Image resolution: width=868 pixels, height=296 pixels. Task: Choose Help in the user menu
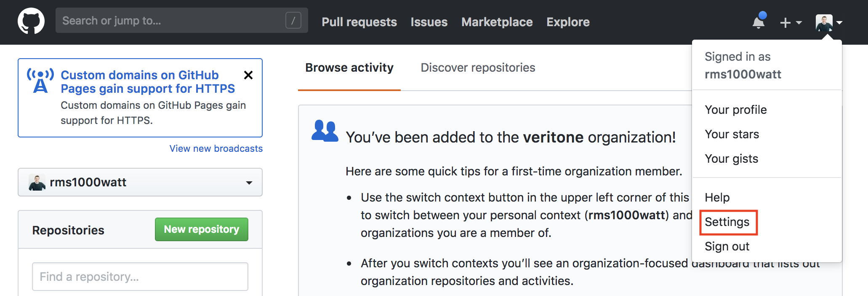click(717, 197)
